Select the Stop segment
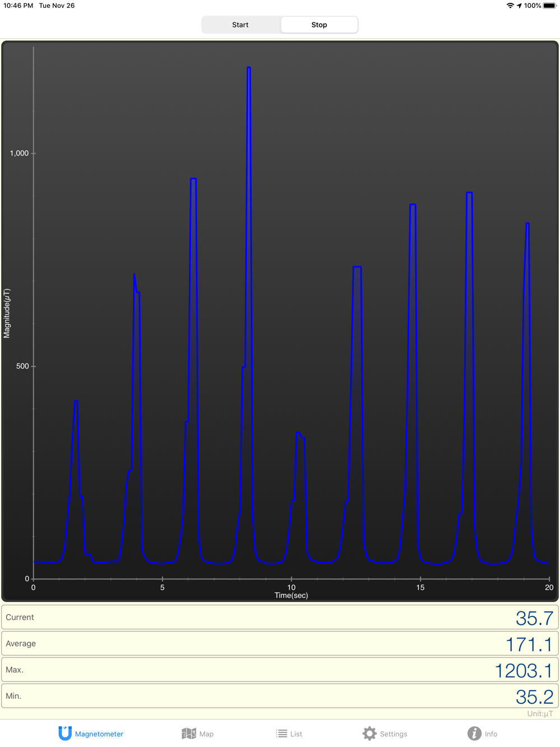Viewport: 560px width, 747px height. (x=319, y=25)
